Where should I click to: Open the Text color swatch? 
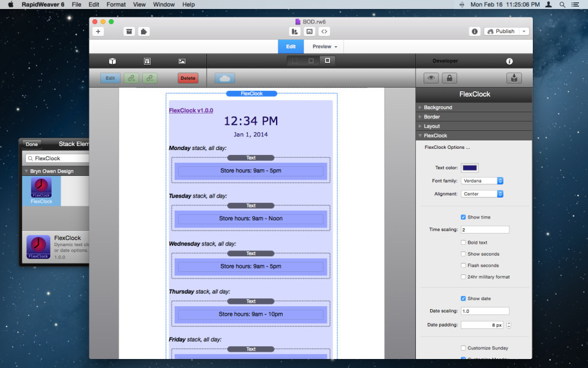(469, 167)
